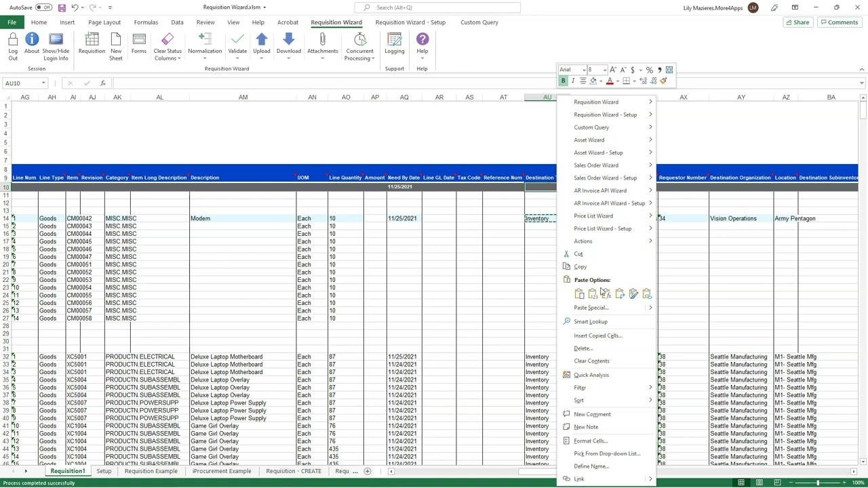The image size is (868, 488).
Task: Open the Requisition Wizard - Setup ribbon tab
Action: tap(410, 22)
